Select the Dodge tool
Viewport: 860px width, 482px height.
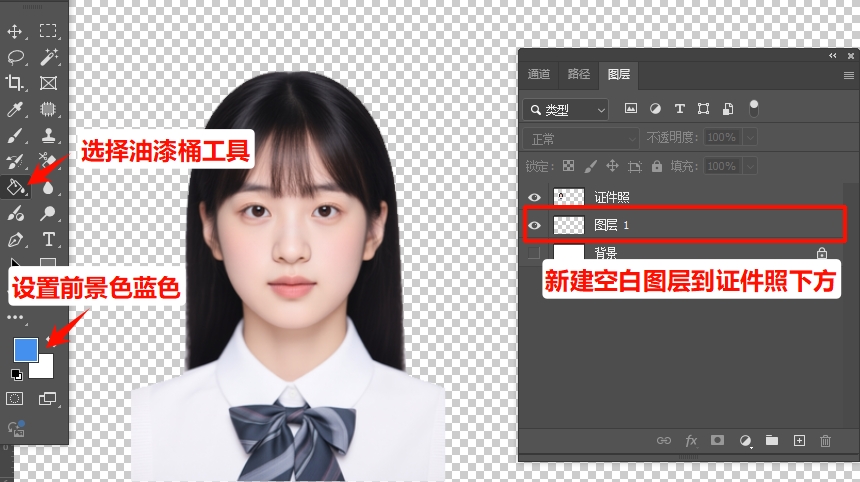[48, 213]
